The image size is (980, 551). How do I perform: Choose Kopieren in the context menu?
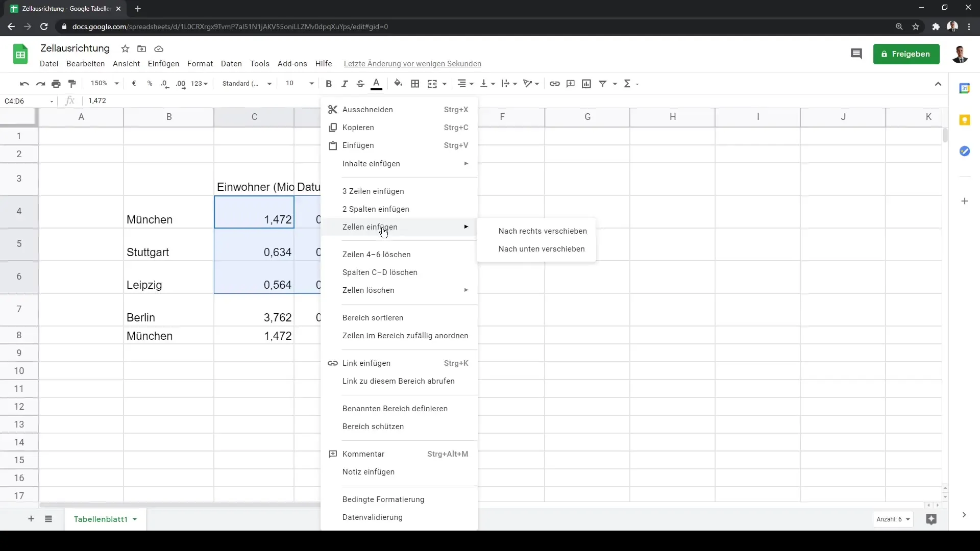point(399,128)
